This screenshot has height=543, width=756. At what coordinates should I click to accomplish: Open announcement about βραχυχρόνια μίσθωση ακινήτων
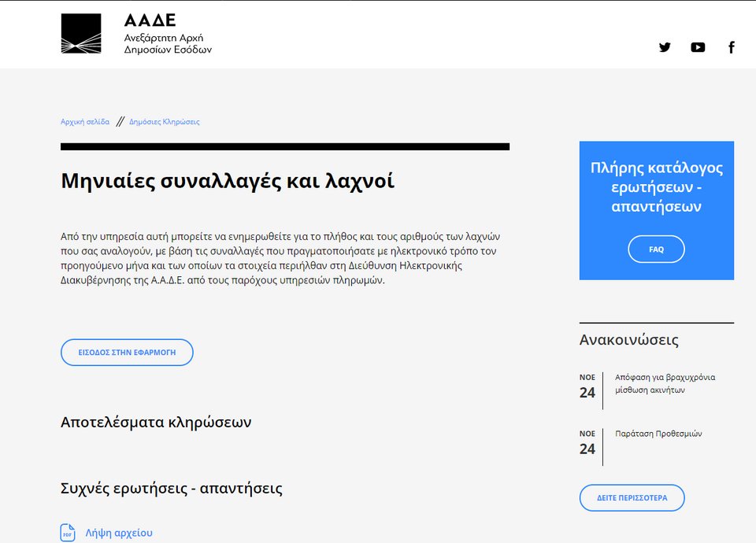point(665,383)
